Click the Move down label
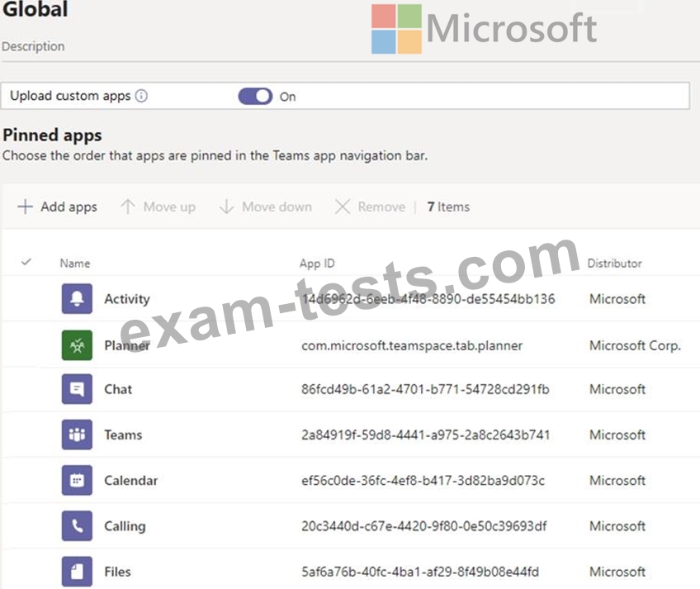Viewport: 700px width, 589px height. pos(277,207)
